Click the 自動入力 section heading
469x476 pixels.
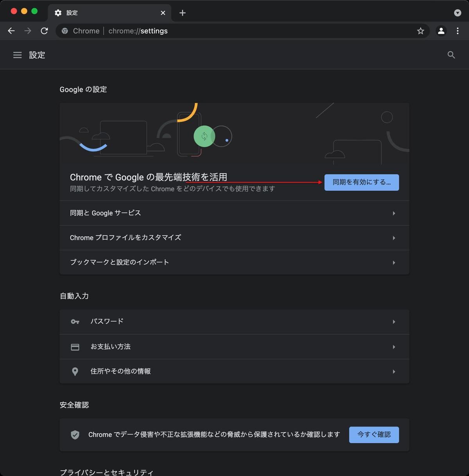[x=74, y=296]
